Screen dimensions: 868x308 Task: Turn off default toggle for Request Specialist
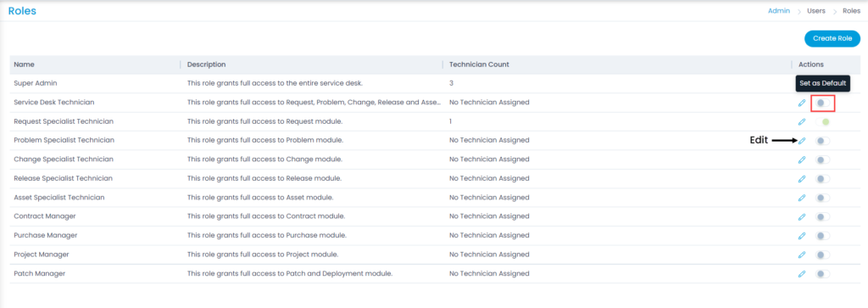[x=822, y=122]
